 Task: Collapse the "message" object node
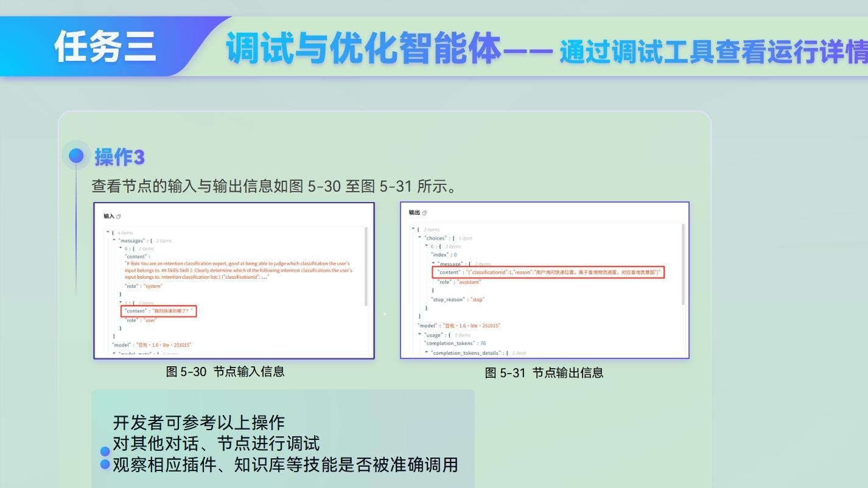tap(433, 263)
